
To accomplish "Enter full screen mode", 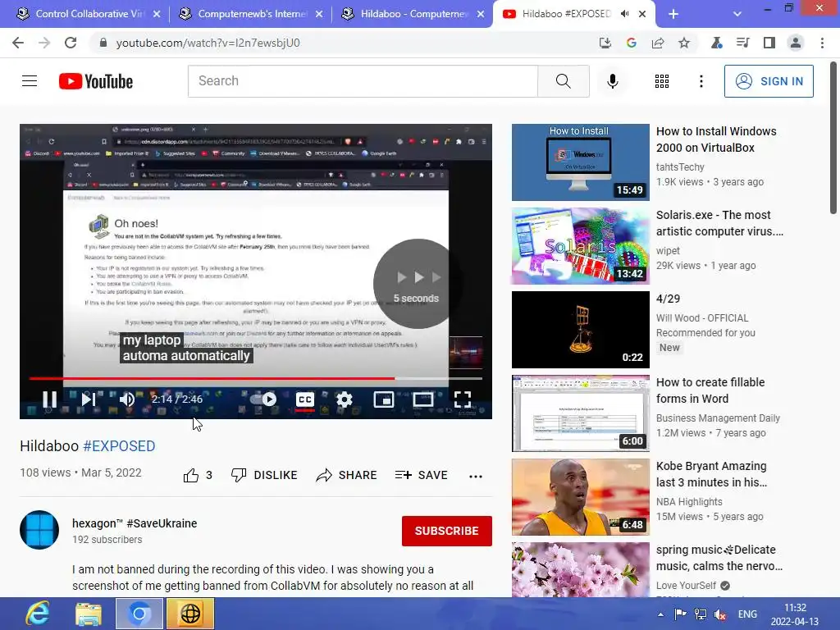I will [x=463, y=399].
